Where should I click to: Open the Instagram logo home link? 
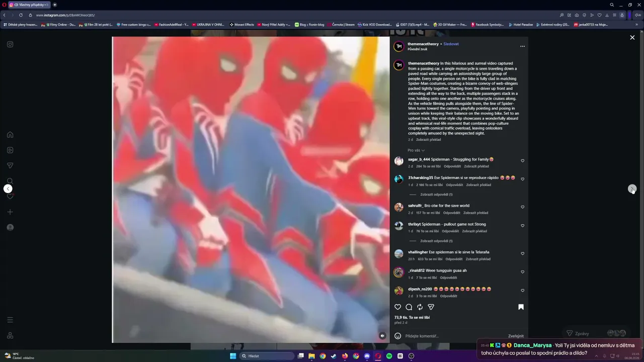click(10, 44)
